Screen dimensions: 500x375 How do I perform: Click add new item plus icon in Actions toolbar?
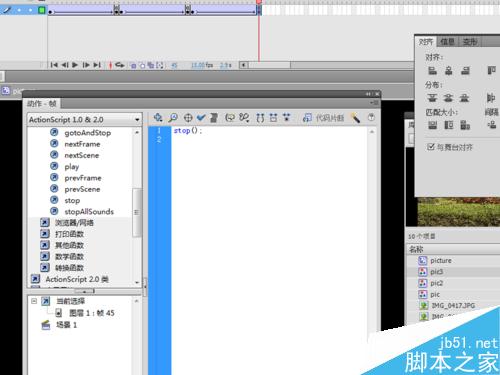click(158, 117)
